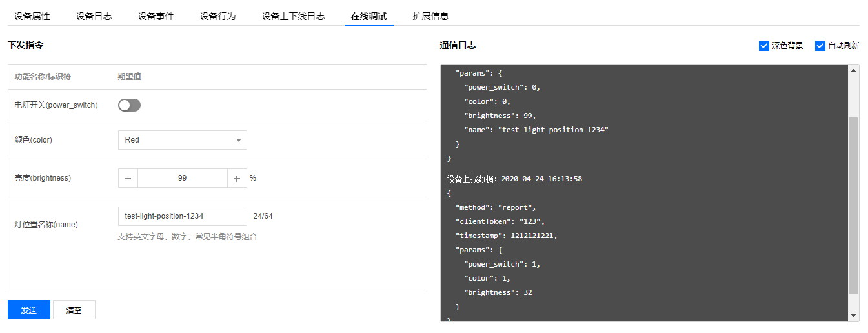
Task: Select the 设备行为 tab
Action: (x=217, y=16)
